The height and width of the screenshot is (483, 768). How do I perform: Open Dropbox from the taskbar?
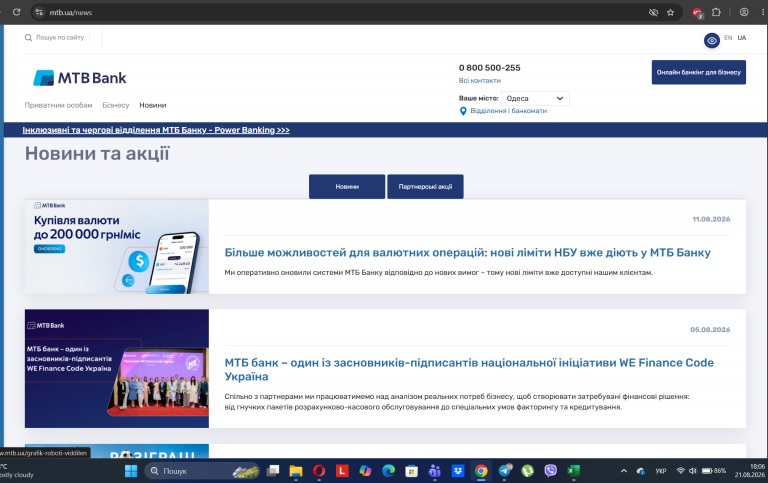[x=458, y=471]
